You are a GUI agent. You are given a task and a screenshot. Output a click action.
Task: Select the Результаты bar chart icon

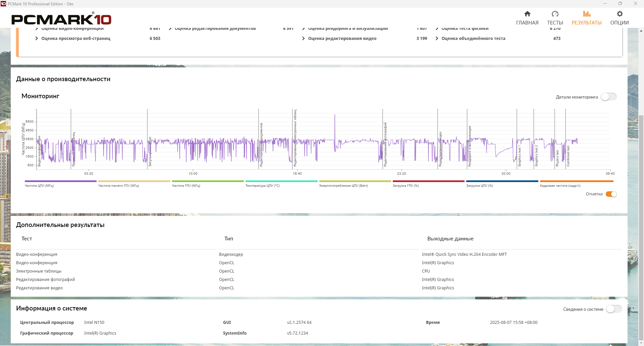[586, 14]
